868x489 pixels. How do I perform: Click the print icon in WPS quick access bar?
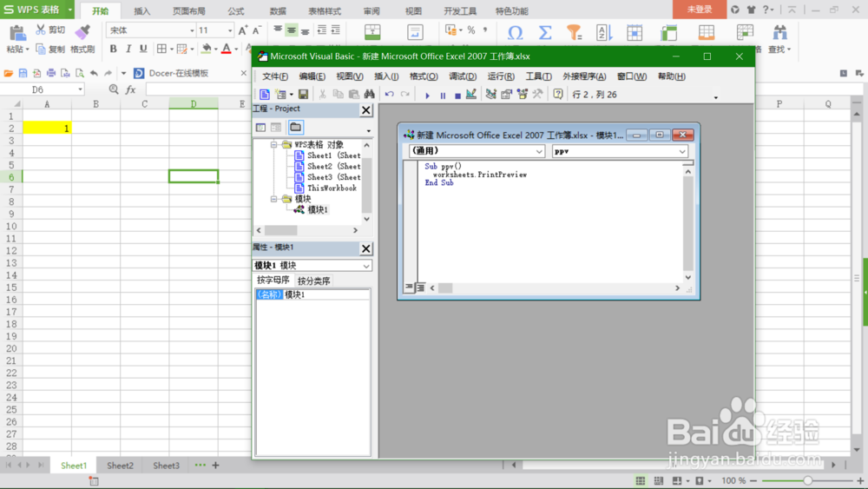[51, 73]
